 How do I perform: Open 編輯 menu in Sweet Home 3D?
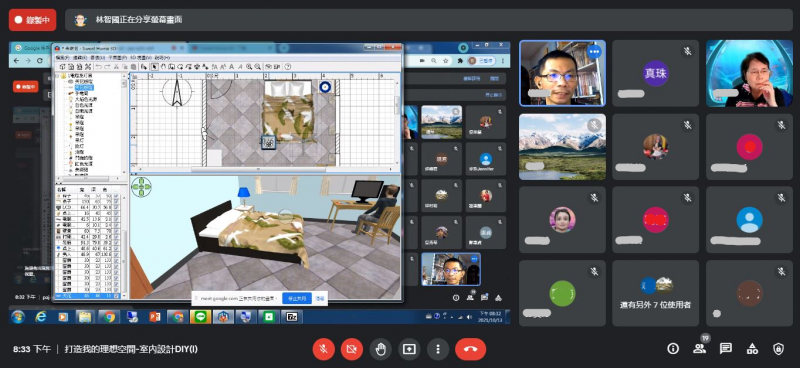click(x=80, y=58)
